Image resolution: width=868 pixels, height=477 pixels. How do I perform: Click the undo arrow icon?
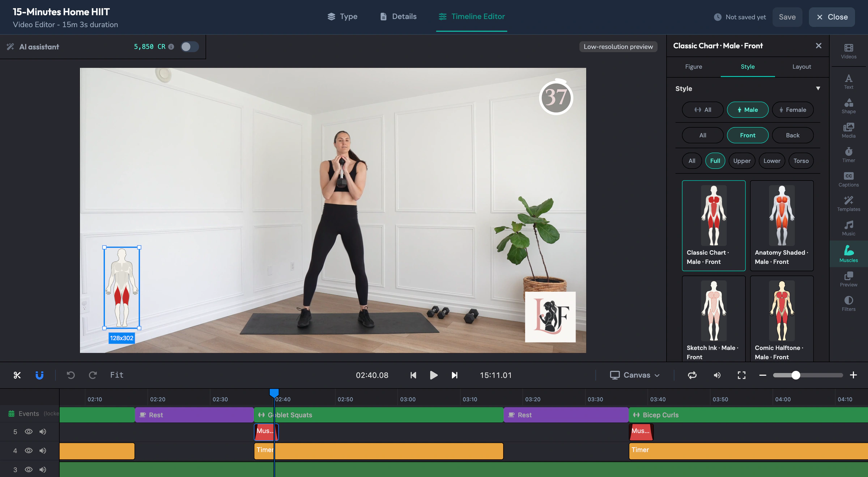71,375
